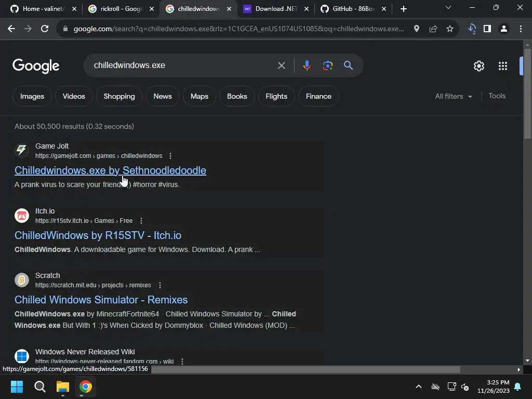Open the Windows Start menu
The width and height of the screenshot is (532, 399).
pos(17,387)
